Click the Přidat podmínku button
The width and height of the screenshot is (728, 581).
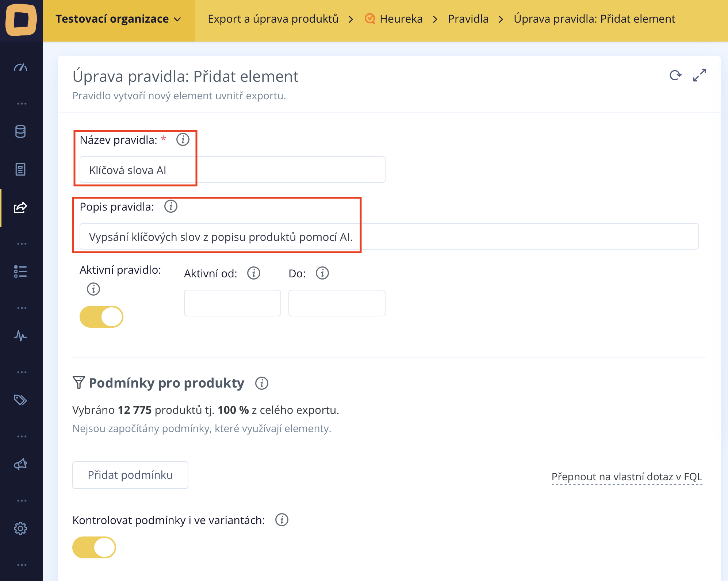coord(130,475)
